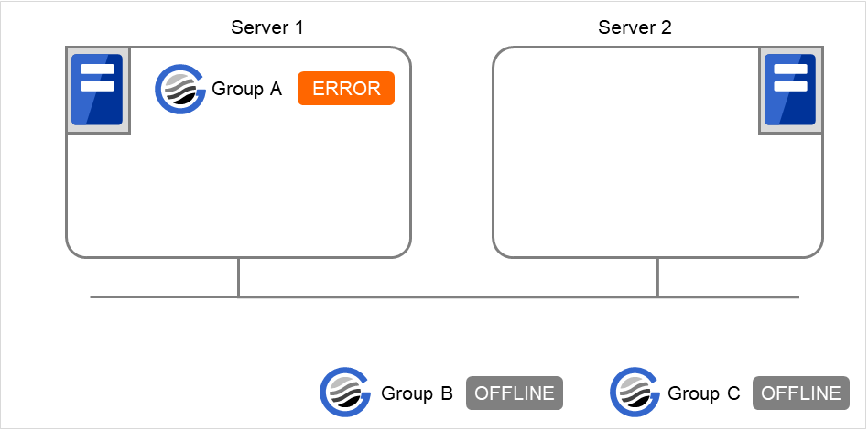Click the horizontal network line between servers
This screenshot has width=868, height=431.
pos(449,296)
